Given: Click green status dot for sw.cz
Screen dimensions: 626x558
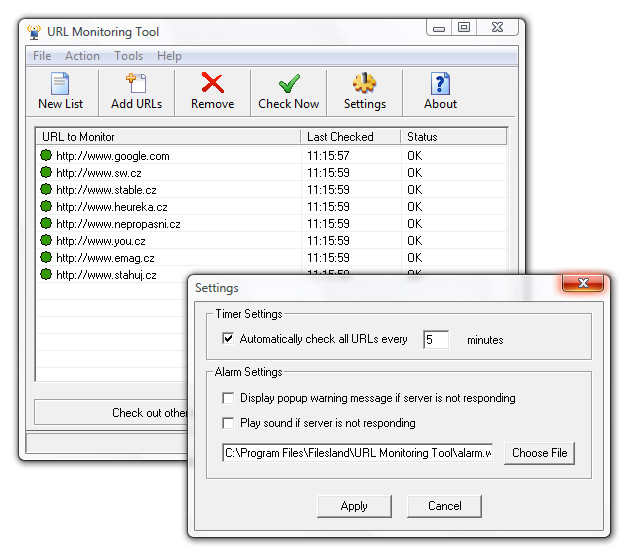Looking at the screenshot, I should 46,172.
